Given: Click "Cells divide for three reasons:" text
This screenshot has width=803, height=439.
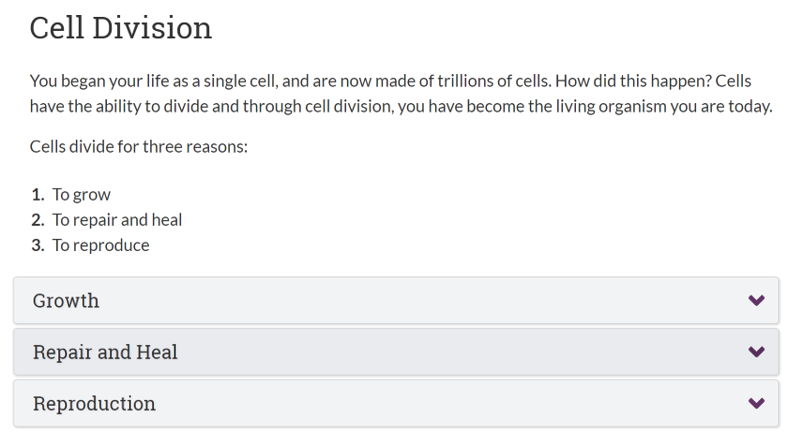Looking at the screenshot, I should (x=139, y=147).
